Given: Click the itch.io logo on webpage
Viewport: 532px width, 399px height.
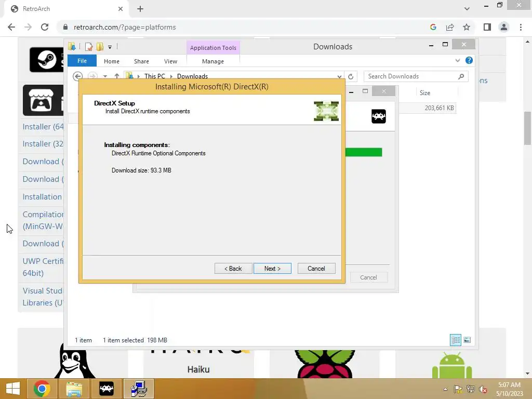Looking at the screenshot, I should [43, 100].
